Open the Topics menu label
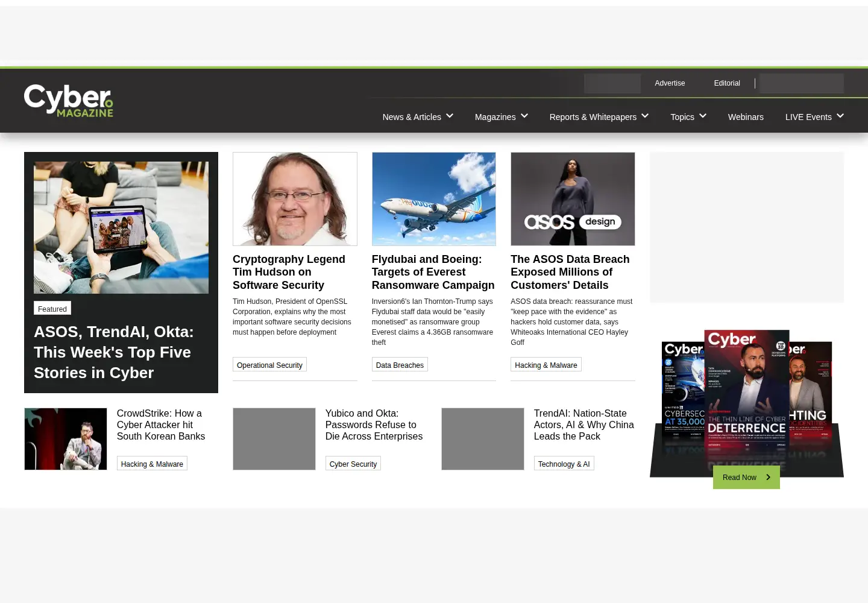The width and height of the screenshot is (868, 603). [682, 117]
